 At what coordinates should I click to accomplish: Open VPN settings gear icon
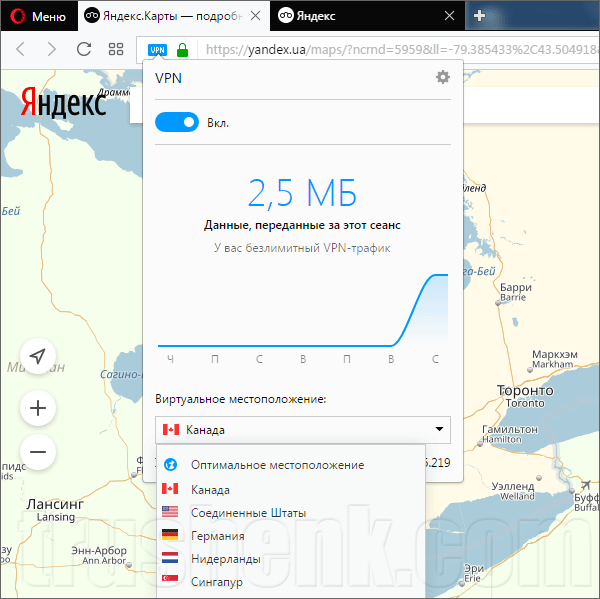[443, 77]
